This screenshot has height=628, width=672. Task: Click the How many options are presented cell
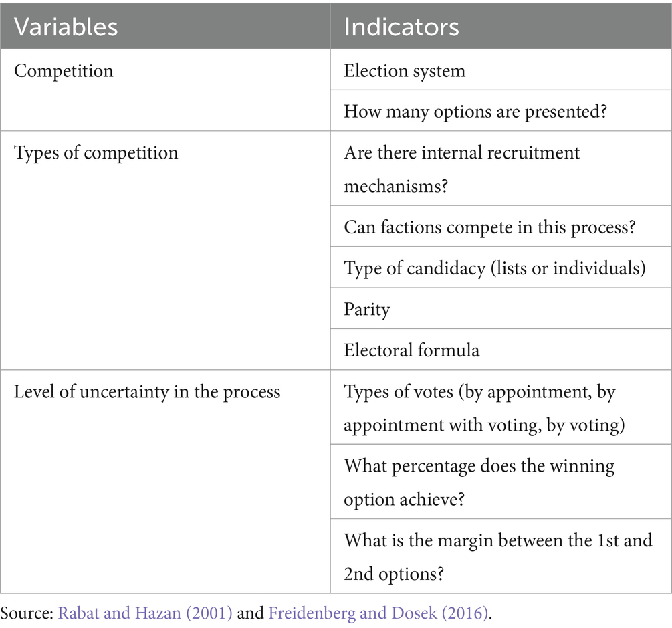pyautogui.click(x=501, y=110)
